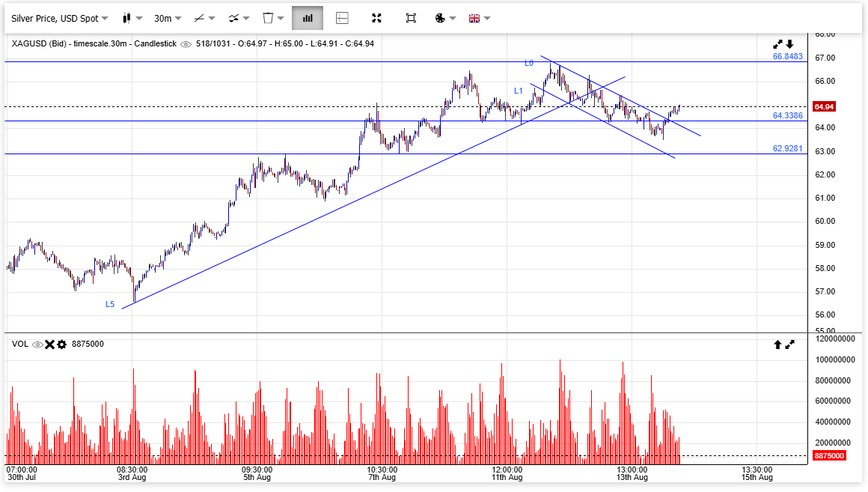The height and width of the screenshot is (492, 868).
Task: Open the candlestick chart type menu
Action: pyautogui.click(x=132, y=18)
